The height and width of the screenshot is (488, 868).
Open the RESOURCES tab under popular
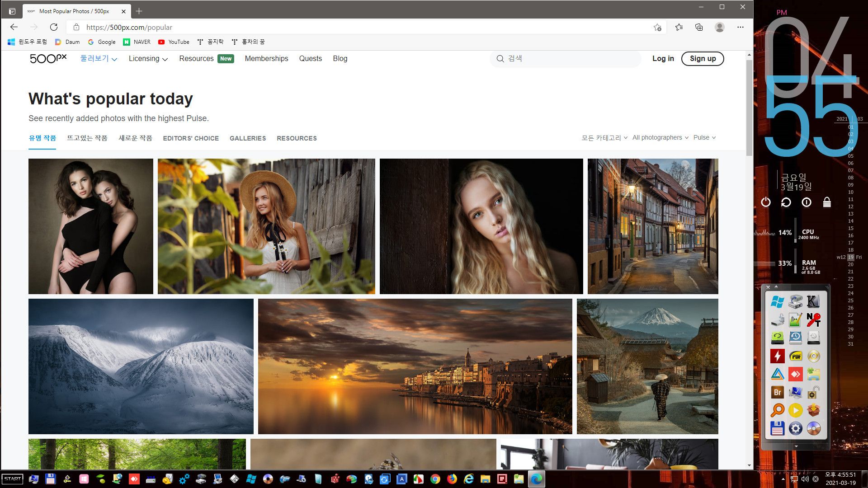[297, 138]
